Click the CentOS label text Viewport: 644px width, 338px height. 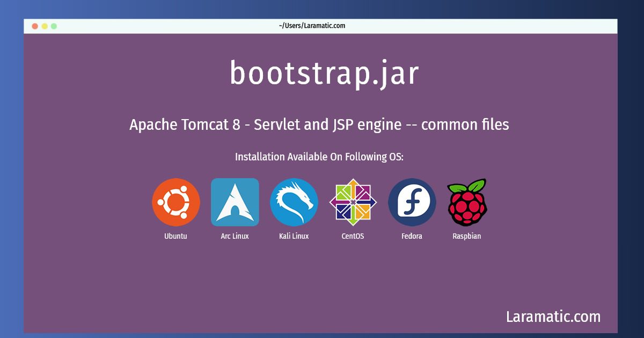tap(353, 236)
